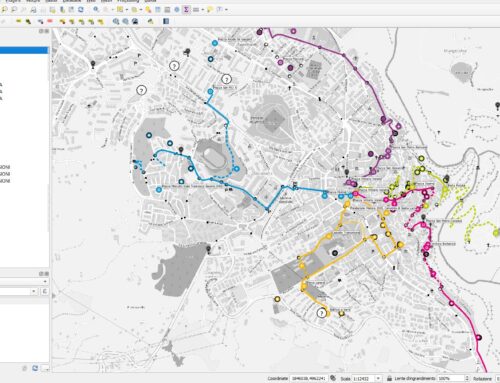The width and height of the screenshot is (500, 383).
Task: Toggle the extents icon next to Coordinate field
Action: [x=333, y=378]
